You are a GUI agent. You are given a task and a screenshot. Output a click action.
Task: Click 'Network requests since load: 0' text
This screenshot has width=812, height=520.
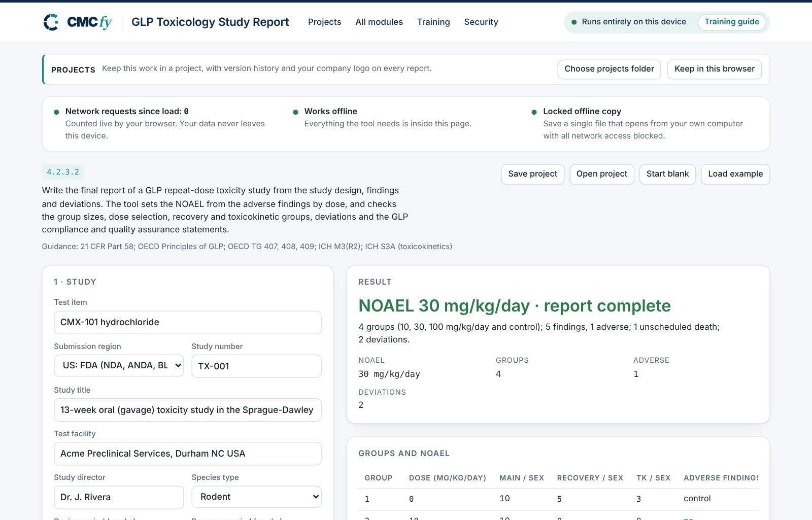(x=127, y=111)
